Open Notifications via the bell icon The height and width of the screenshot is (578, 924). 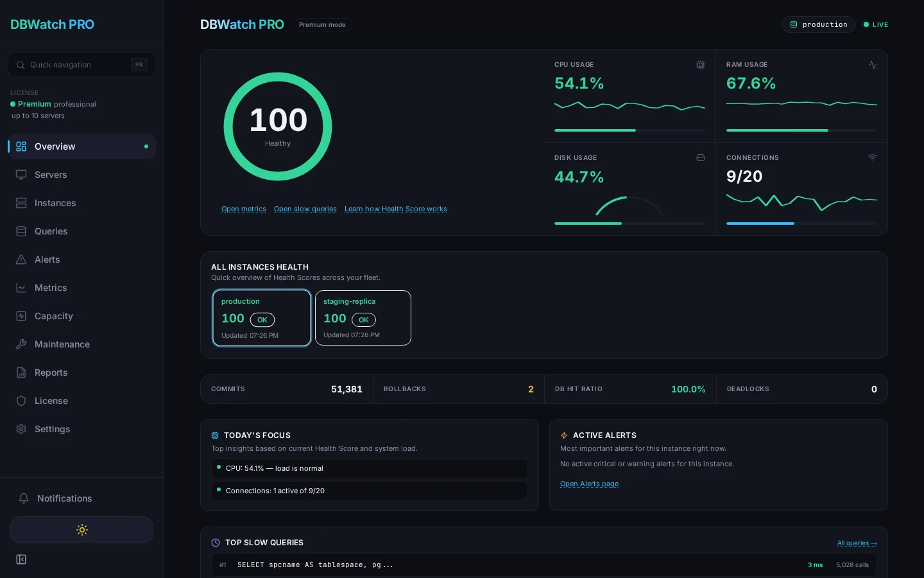[x=24, y=498]
